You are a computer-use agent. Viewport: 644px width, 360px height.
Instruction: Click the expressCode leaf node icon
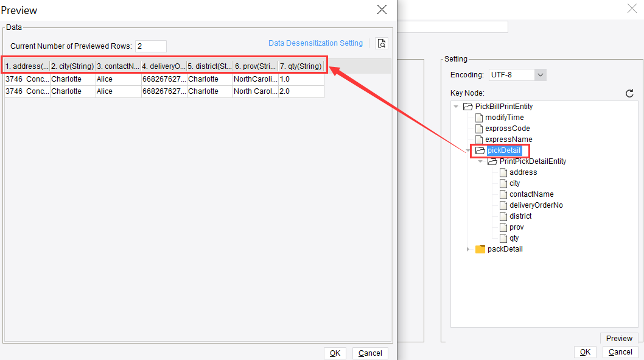478,128
